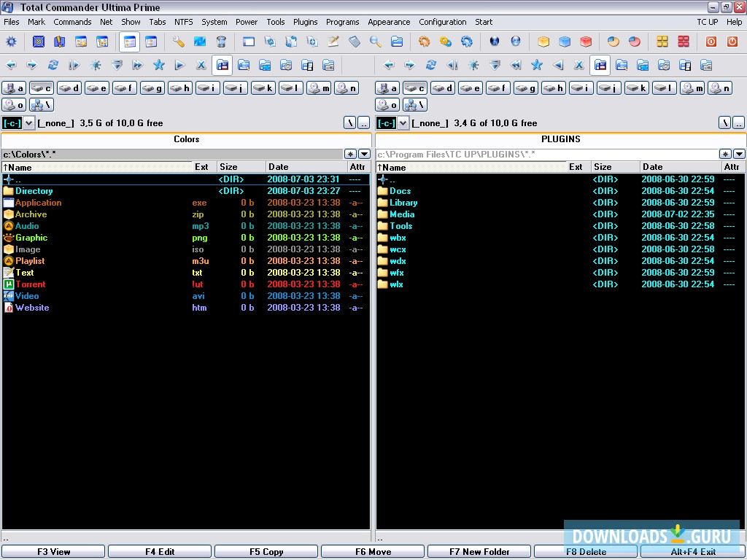Click the red cube icon in toolbar
The height and width of the screenshot is (560, 747).
coord(586,42)
